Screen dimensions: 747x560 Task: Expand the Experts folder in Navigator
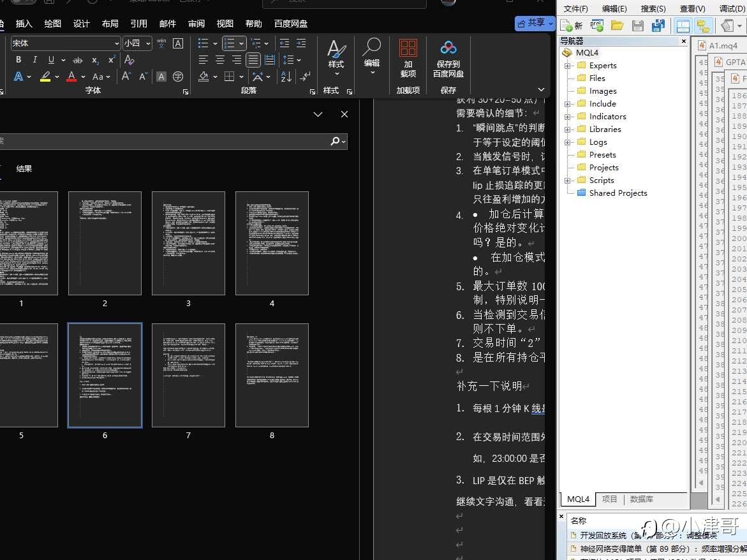point(567,66)
